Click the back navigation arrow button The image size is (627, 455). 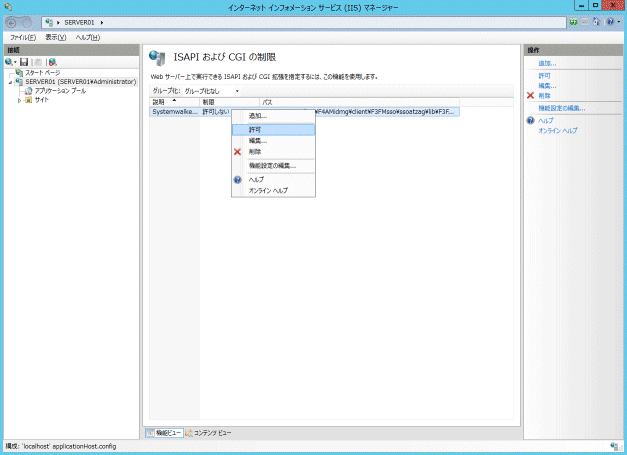[x=12, y=23]
